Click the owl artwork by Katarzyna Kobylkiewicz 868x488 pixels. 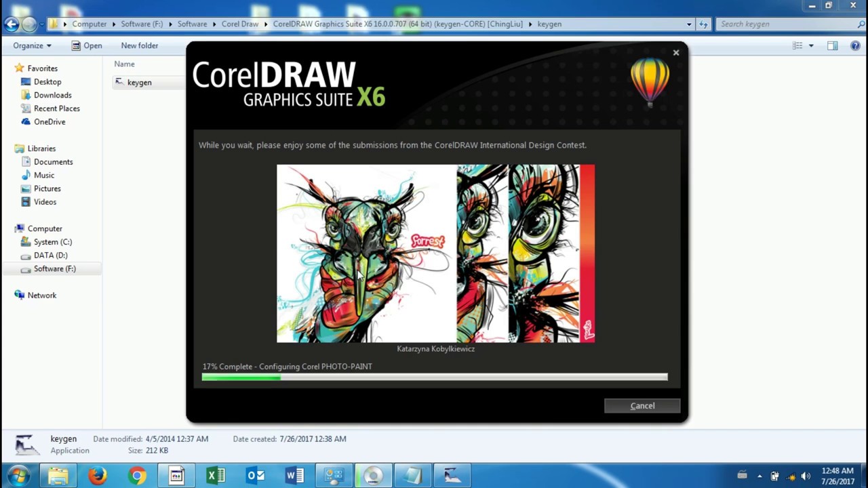tap(435, 253)
